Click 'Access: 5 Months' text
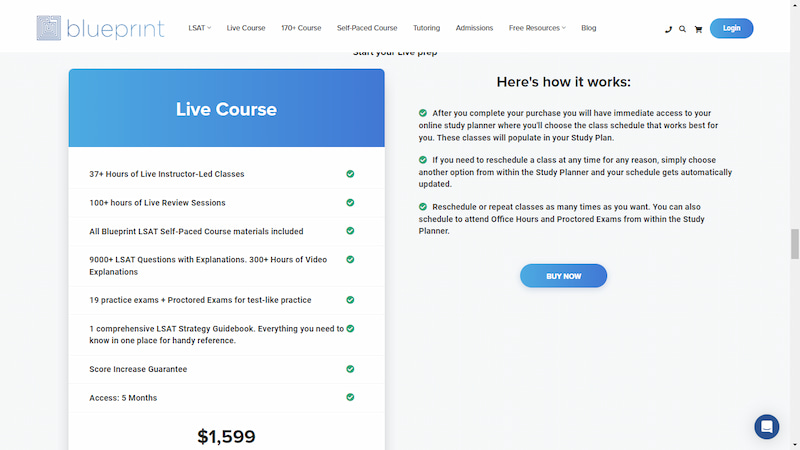The image size is (800, 450). coord(123,397)
